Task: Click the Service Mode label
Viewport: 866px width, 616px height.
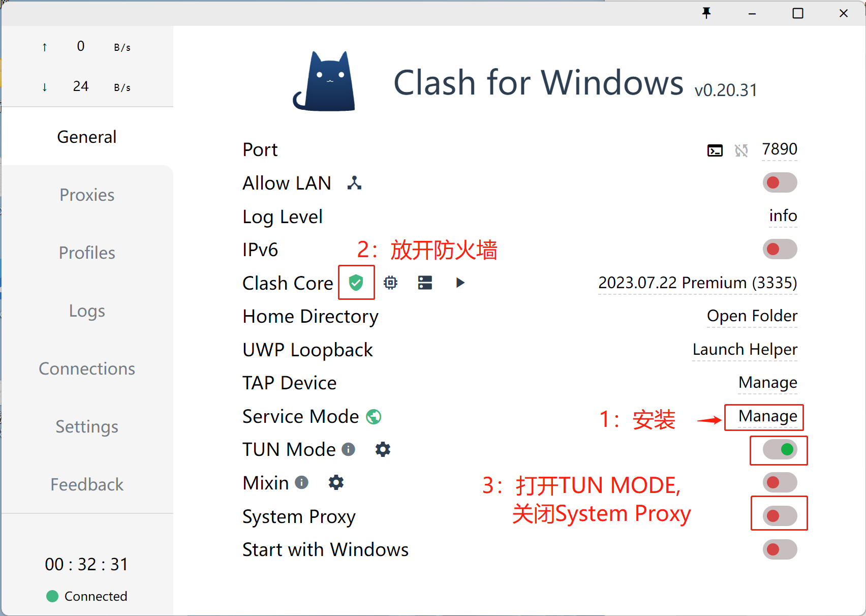Action: click(x=301, y=416)
